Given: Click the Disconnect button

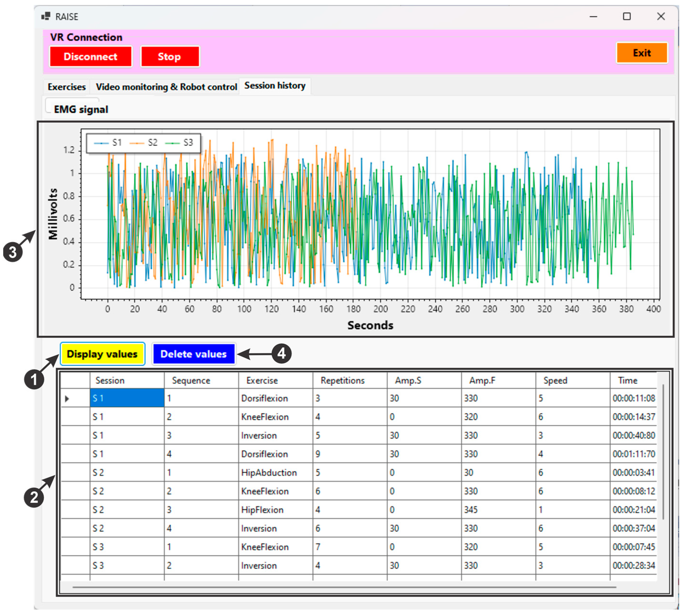Looking at the screenshot, I should click(90, 57).
